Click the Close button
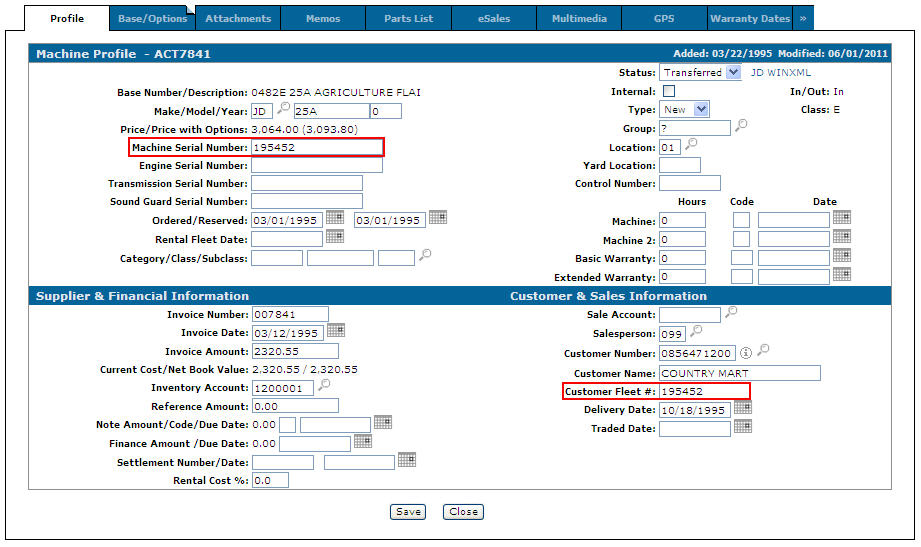This screenshot has height=547, width=921. click(463, 512)
